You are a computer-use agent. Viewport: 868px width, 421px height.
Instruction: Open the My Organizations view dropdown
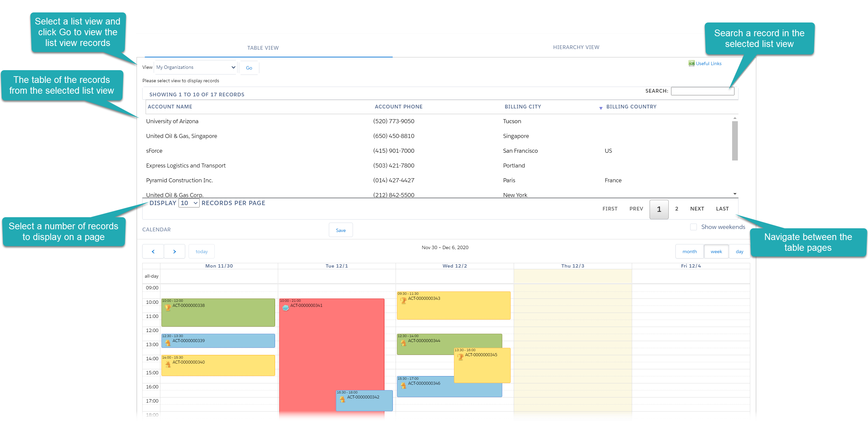(195, 67)
